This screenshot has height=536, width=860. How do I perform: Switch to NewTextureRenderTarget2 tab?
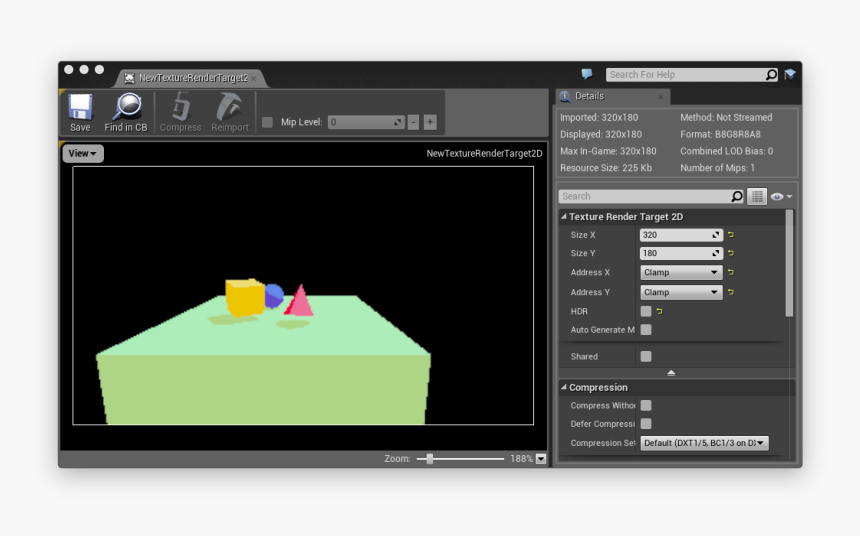point(193,78)
